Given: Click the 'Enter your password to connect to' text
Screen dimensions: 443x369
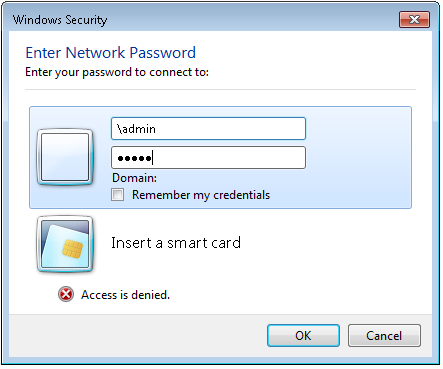Looking at the screenshot, I should tap(117, 72).
